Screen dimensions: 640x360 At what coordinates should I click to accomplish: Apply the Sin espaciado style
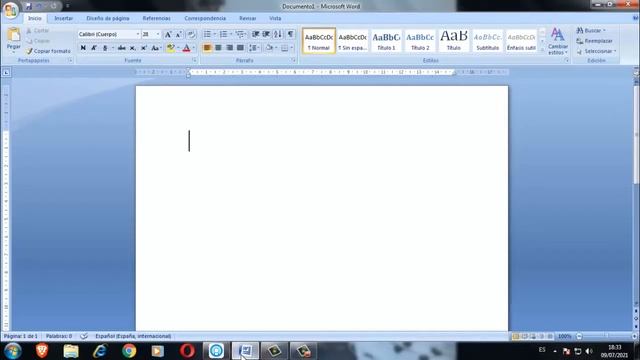click(x=353, y=41)
